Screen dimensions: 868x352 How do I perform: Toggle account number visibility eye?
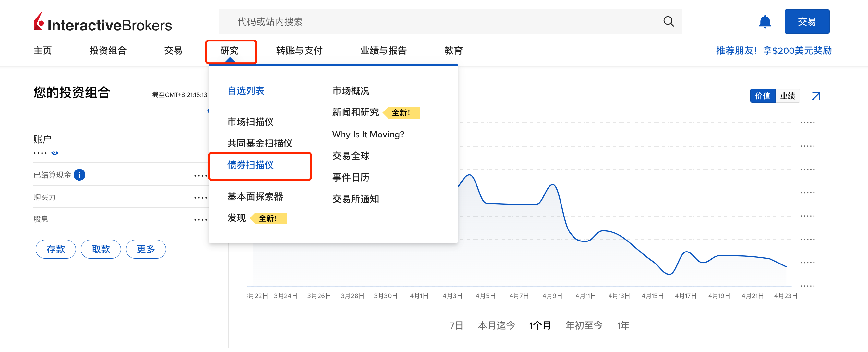pyautogui.click(x=54, y=153)
